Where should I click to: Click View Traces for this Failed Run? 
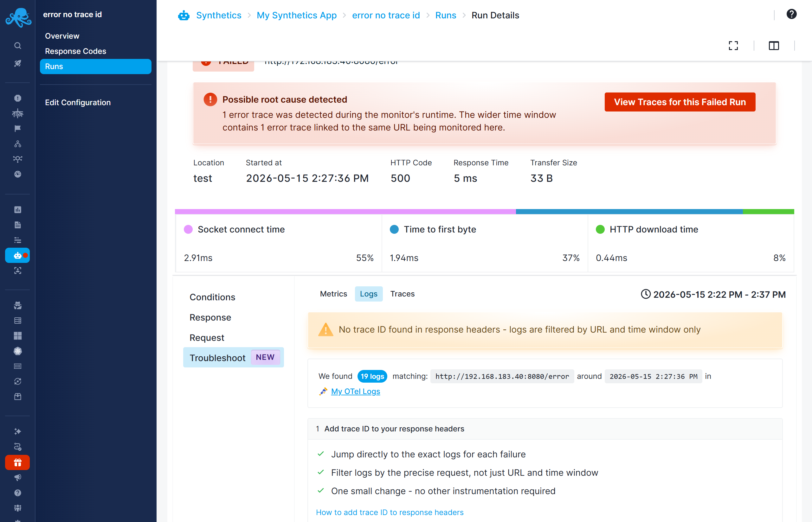coord(680,102)
